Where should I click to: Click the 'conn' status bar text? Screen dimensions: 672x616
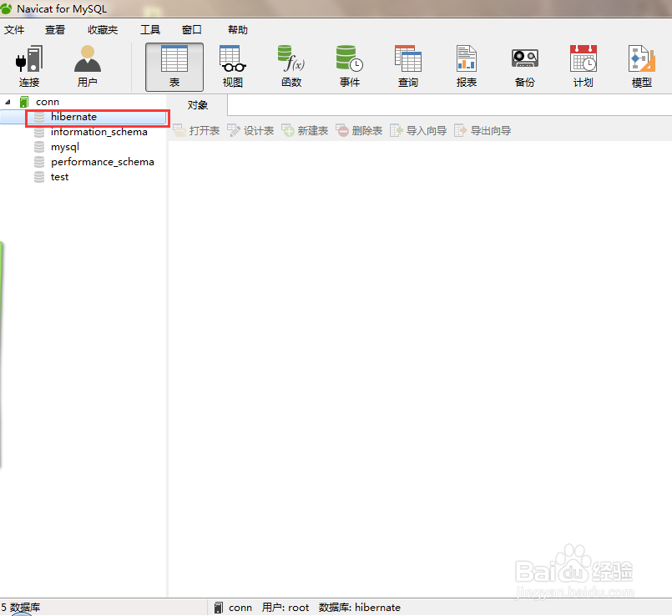coord(240,608)
